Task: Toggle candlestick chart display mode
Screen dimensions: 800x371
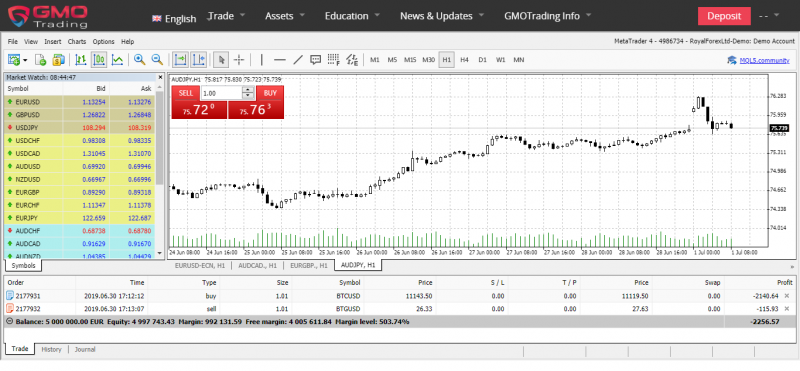Action: coord(99,60)
